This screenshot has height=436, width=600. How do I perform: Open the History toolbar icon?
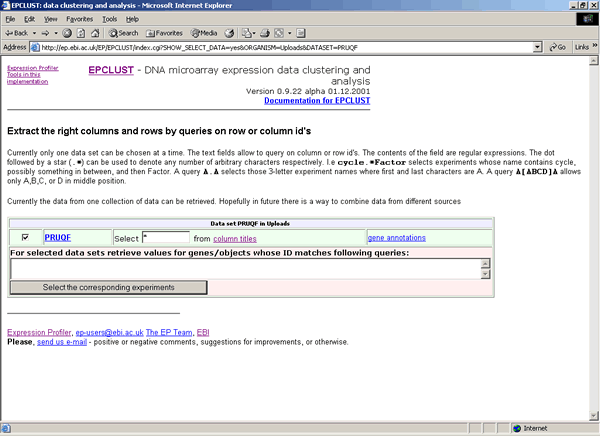pos(229,33)
